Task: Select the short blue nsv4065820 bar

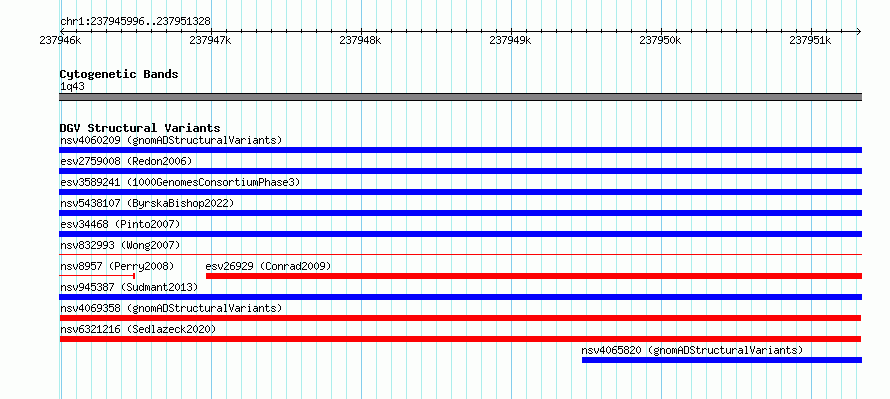Action: pyautogui.click(x=722, y=360)
